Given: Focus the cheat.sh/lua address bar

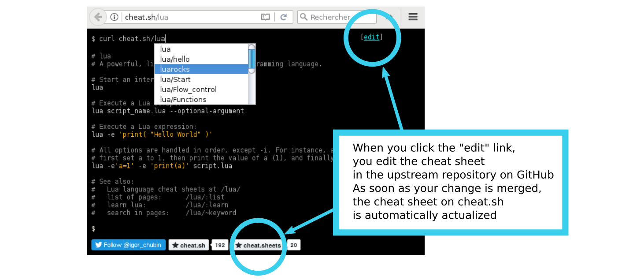Looking at the screenshot, I should (x=189, y=17).
